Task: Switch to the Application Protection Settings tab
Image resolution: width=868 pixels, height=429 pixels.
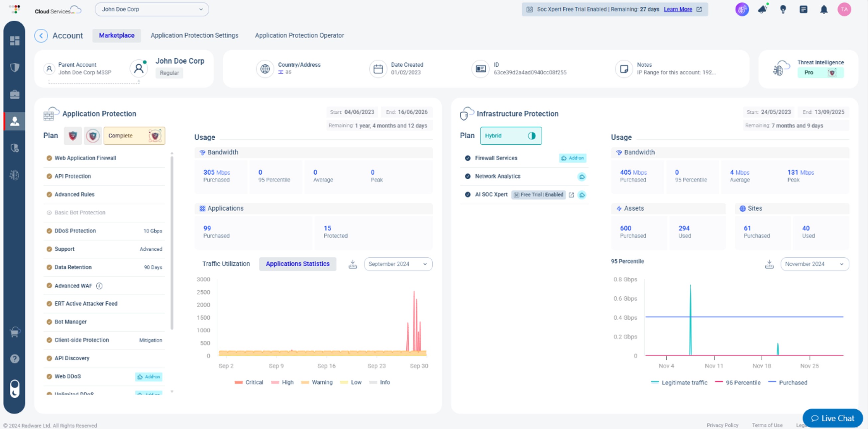Action: (194, 35)
